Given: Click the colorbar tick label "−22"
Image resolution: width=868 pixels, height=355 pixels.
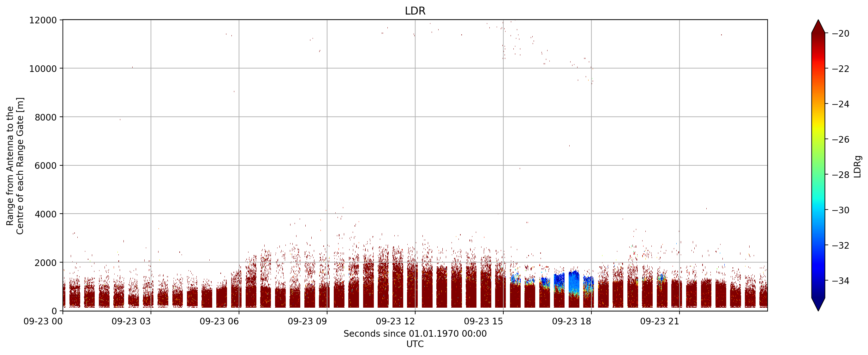Looking at the screenshot, I should (x=840, y=69).
